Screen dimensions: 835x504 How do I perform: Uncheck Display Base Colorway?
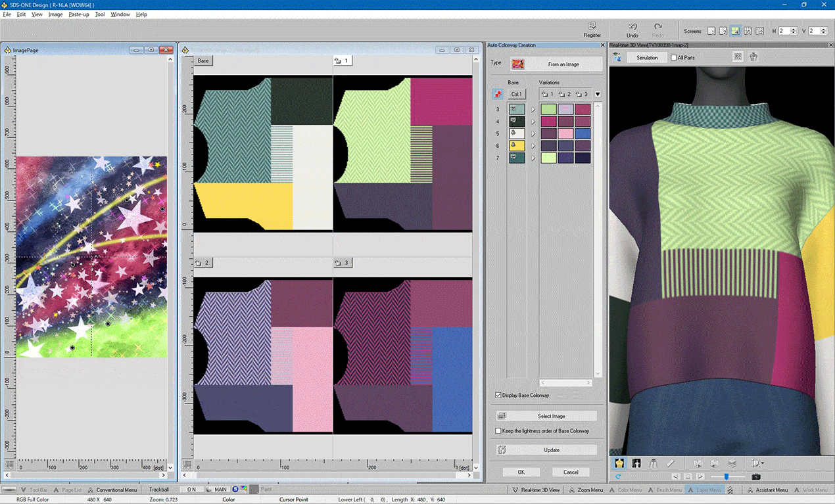(x=498, y=395)
